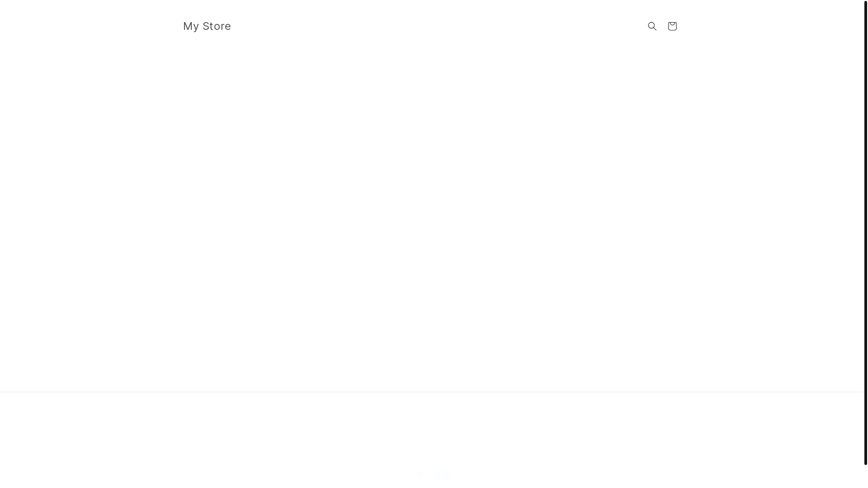Image resolution: width=868 pixels, height=488 pixels.
Task: Click the vertical page scrollbar thumb
Action: [x=865, y=233]
